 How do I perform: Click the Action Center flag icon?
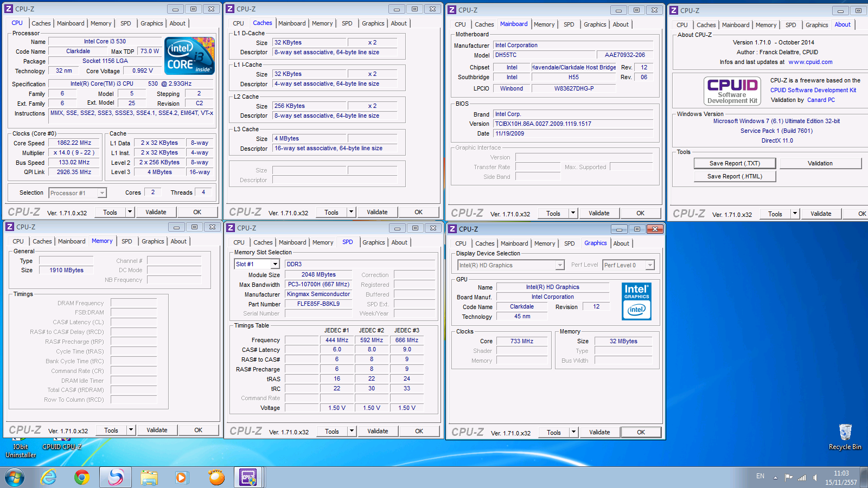pyautogui.click(x=788, y=478)
